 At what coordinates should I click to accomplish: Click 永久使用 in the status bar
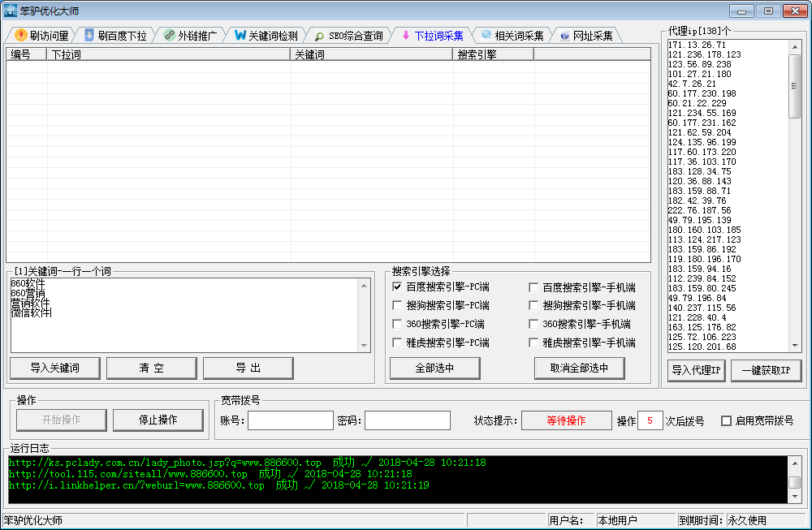pos(747,521)
